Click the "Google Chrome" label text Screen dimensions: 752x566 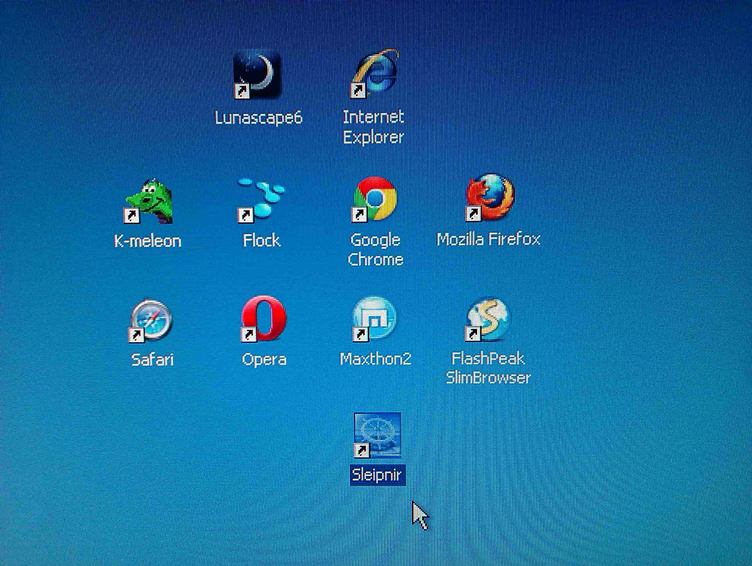(376, 249)
